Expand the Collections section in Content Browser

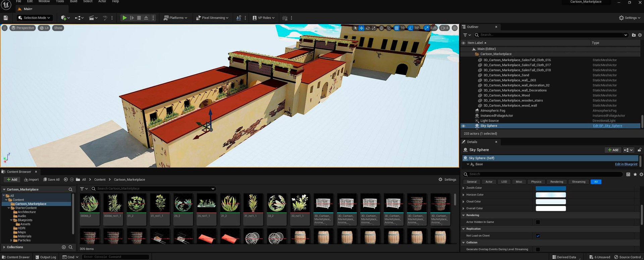pos(4,247)
